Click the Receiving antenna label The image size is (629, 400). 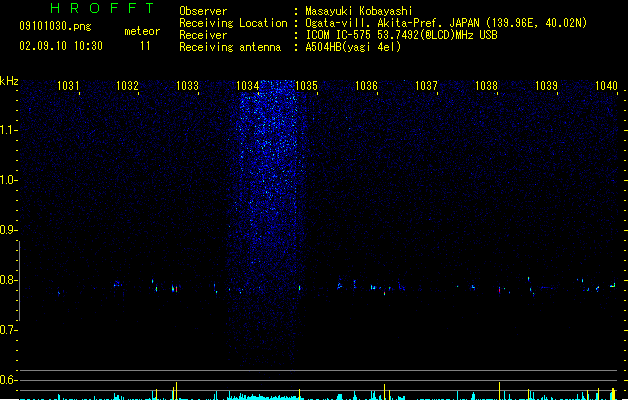click(230, 47)
